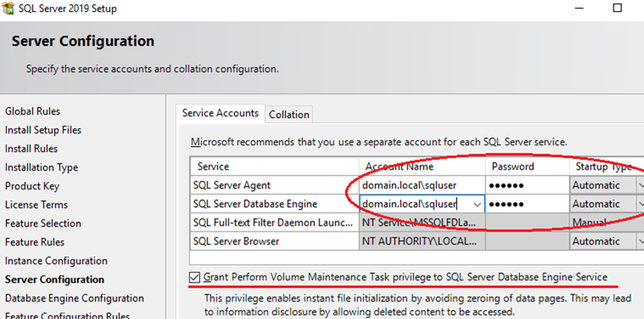
Task: Click SQL Server Agent account name field
Action: tap(423, 185)
